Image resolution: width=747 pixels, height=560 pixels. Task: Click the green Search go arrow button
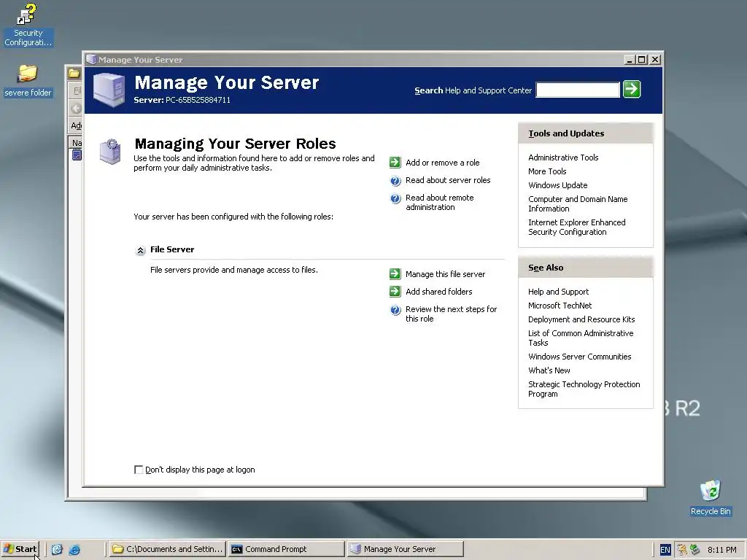point(632,89)
